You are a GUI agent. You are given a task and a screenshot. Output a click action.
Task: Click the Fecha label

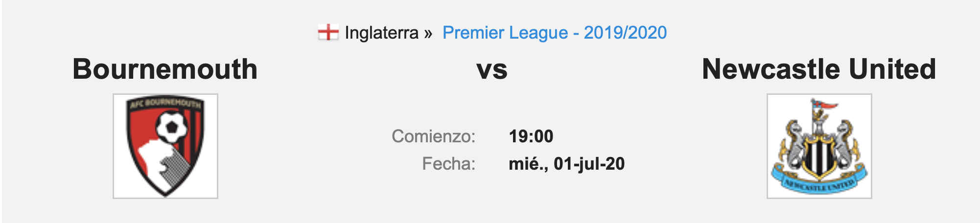point(449,164)
